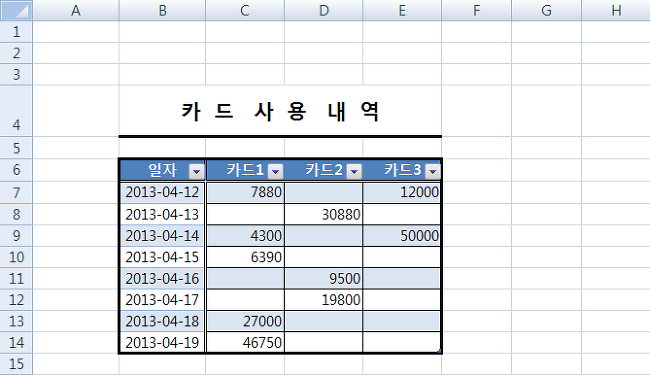Click the Select All corner button
Screen dimensions: 650x375
(16, 10)
